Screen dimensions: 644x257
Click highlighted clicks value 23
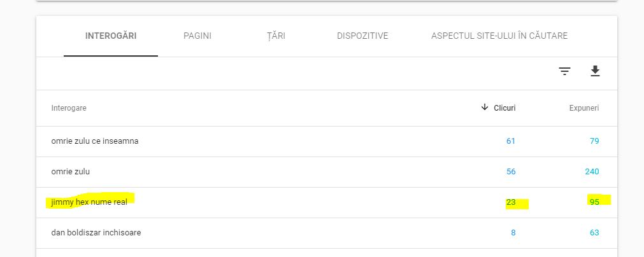point(511,202)
